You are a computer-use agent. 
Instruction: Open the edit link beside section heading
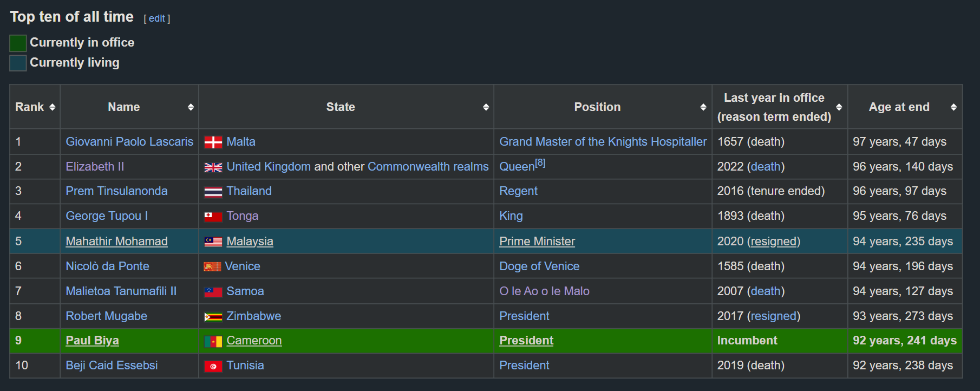pyautogui.click(x=157, y=18)
